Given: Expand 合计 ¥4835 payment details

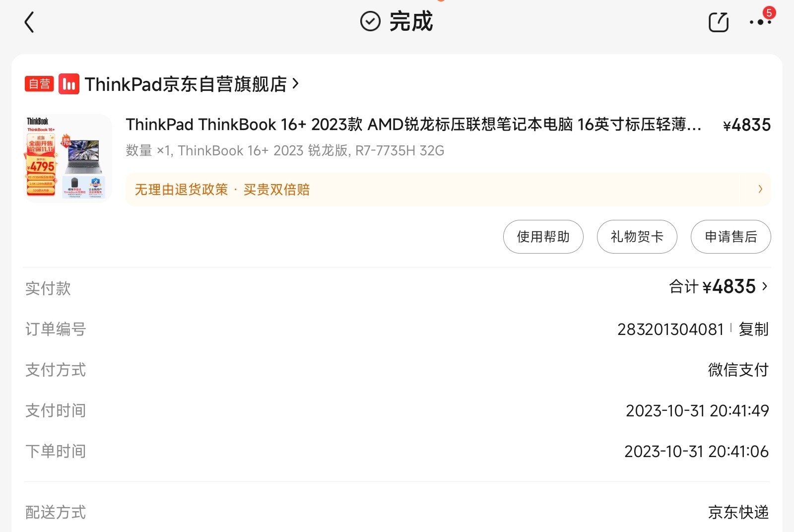Looking at the screenshot, I should pos(719,287).
